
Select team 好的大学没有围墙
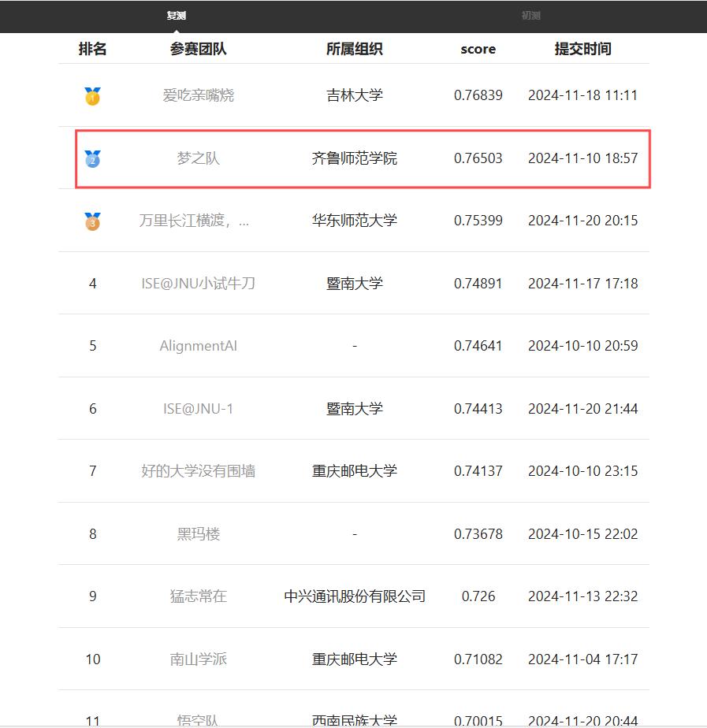point(199,471)
